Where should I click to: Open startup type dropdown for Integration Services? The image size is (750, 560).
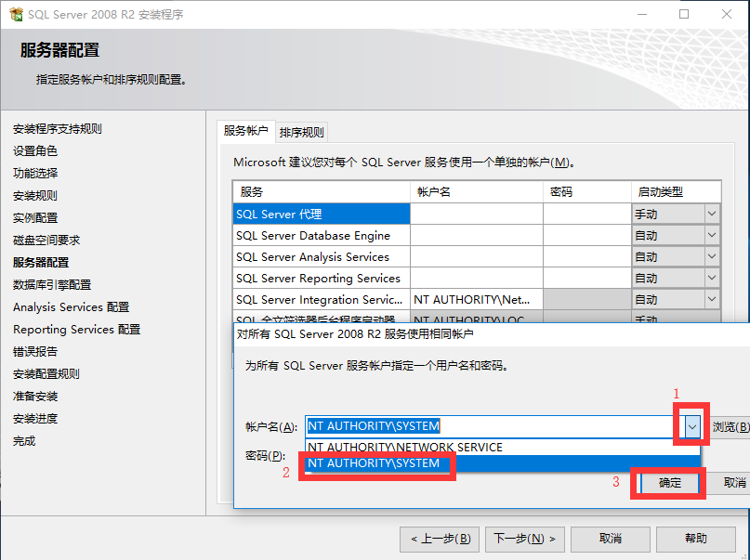coord(712,299)
